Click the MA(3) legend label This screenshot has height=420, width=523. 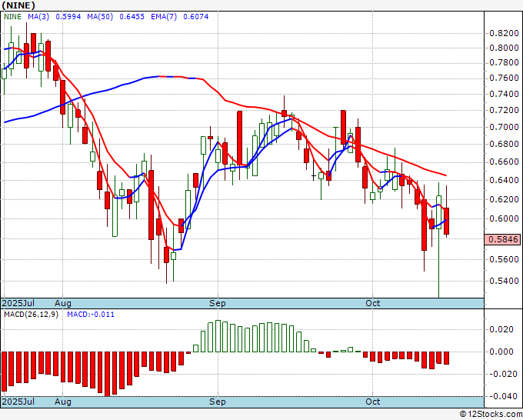click(x=38, y=17)
